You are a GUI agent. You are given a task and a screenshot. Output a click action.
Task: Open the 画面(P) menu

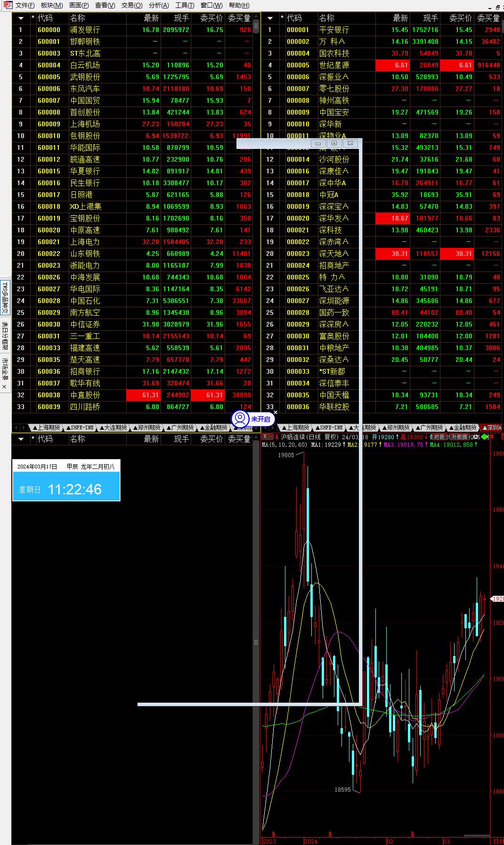coord(79,6)
